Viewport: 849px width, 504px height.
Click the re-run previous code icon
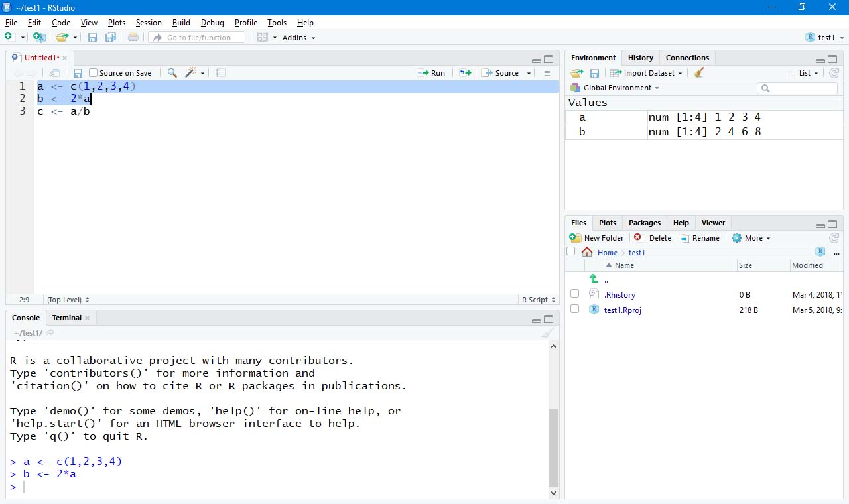click(x=466, y=73)
